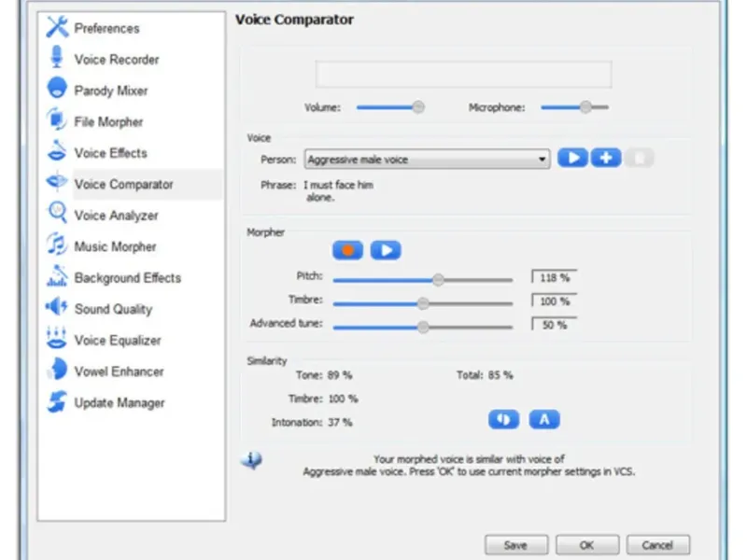Start recording in the Morpher section

347,250
